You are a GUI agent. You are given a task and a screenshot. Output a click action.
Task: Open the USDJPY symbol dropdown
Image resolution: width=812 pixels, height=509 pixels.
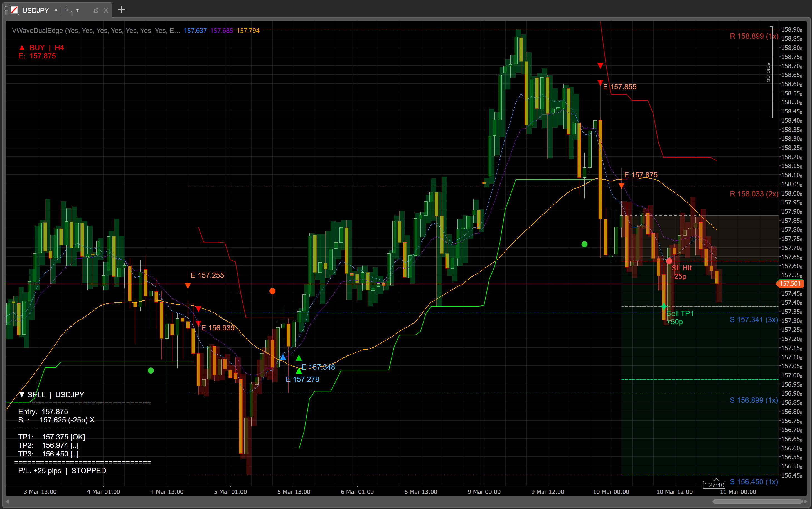[56, 11]
